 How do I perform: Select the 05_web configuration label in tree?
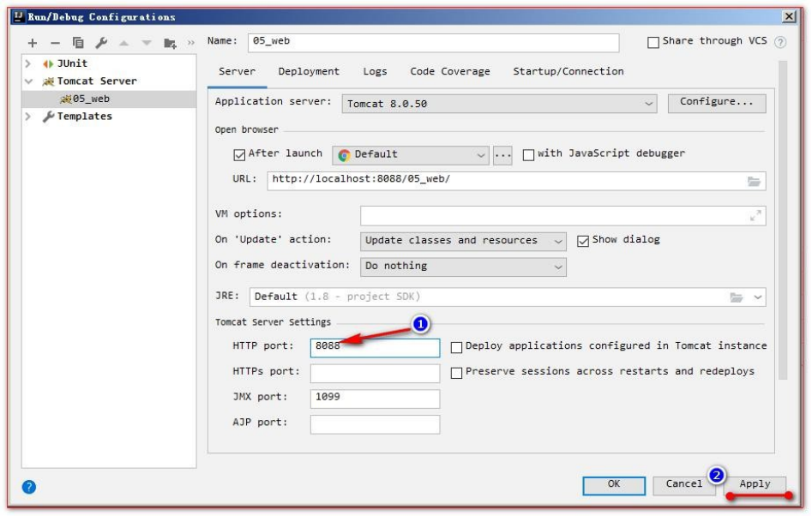(x=91, y=99)
